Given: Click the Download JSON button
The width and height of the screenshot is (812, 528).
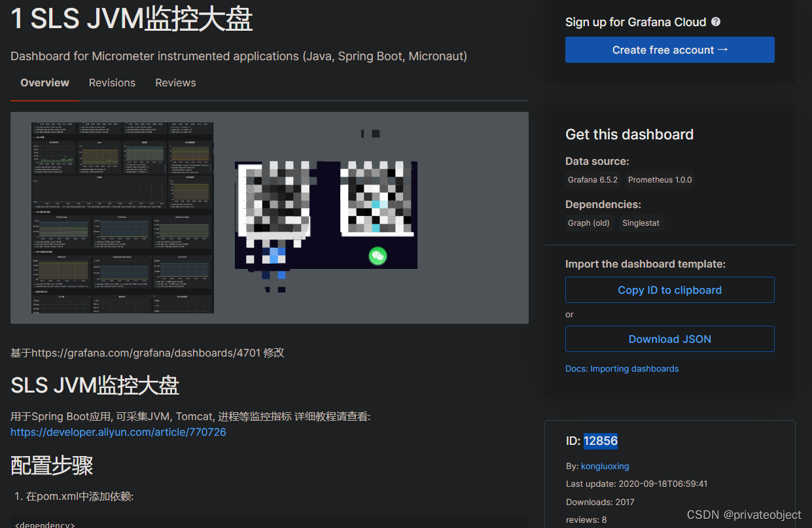Looking at the screenshot, I should click(669, 339).
